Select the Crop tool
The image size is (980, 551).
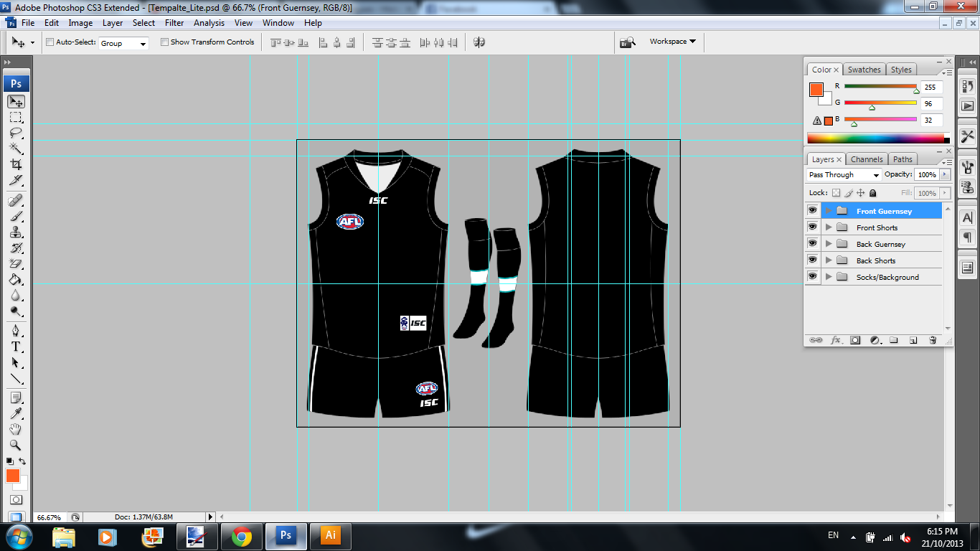tap(16, 164)
